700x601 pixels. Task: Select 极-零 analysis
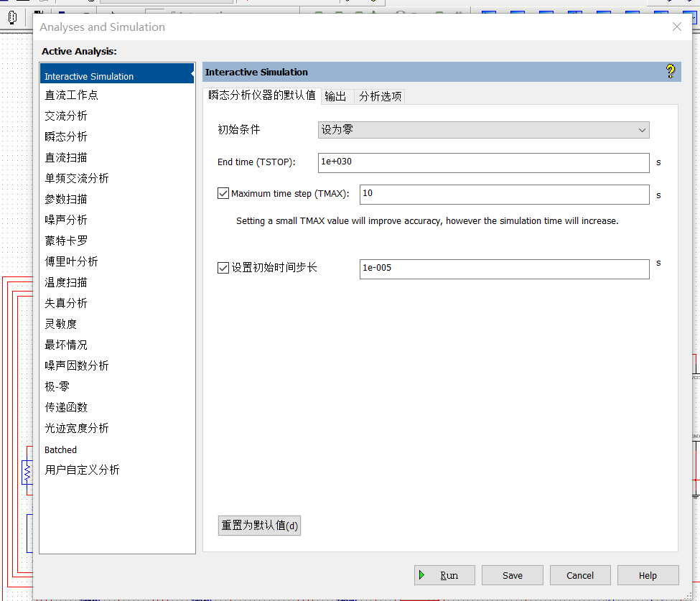pyautogui.click(x=57, y=386)
